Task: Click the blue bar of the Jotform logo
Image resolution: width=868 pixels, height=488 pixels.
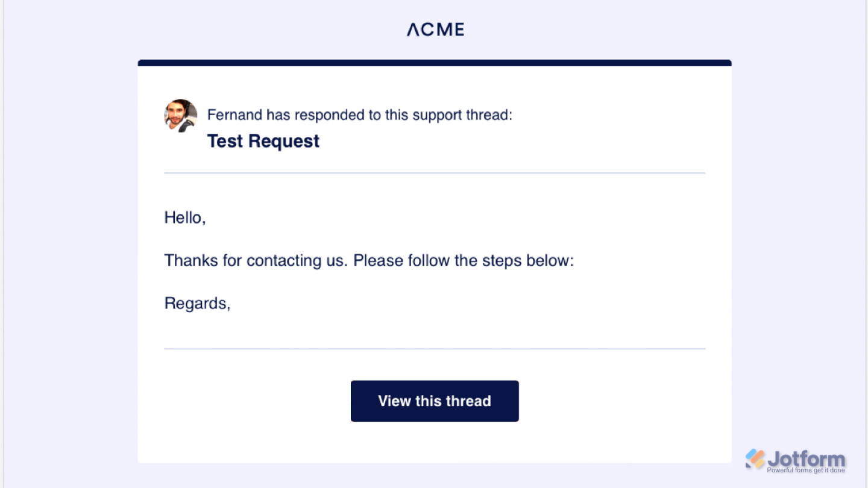Action: point(751,454)
